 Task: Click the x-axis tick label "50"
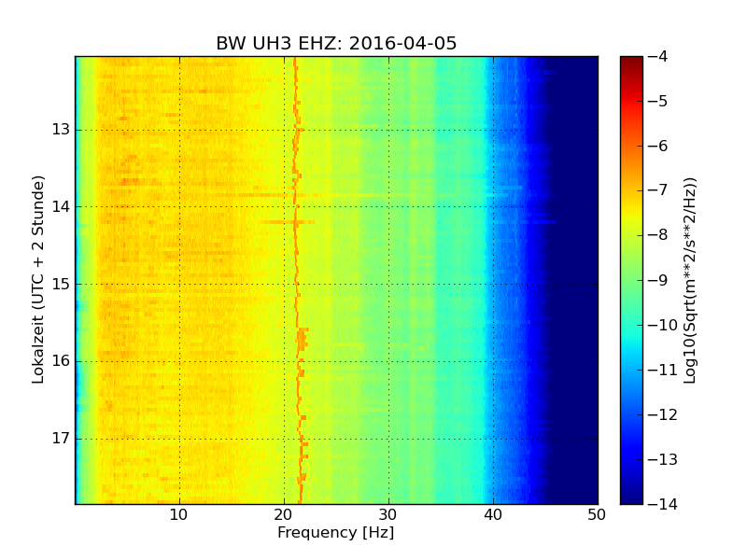[x=597, y=515]
